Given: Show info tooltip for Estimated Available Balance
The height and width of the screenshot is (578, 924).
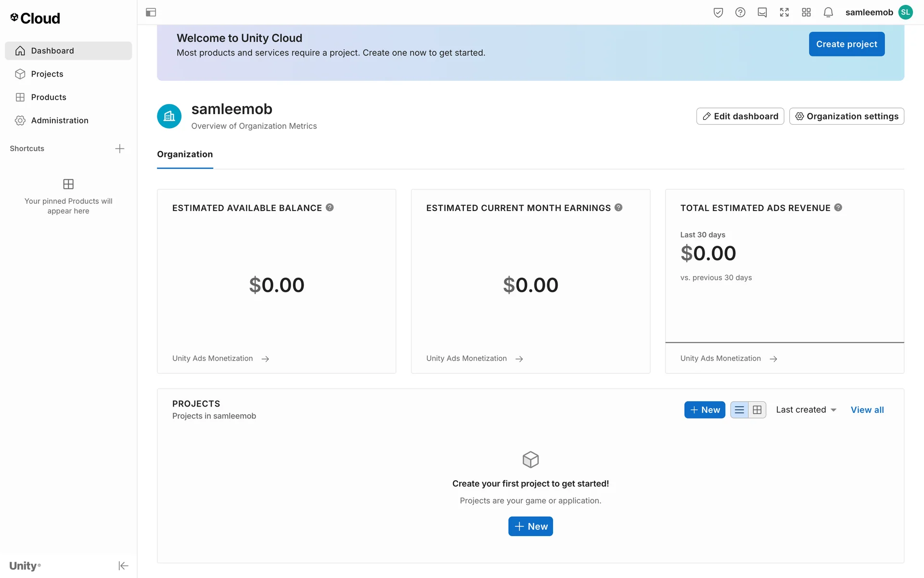Looking at the screenshot, I should click(x=330, y=208).
